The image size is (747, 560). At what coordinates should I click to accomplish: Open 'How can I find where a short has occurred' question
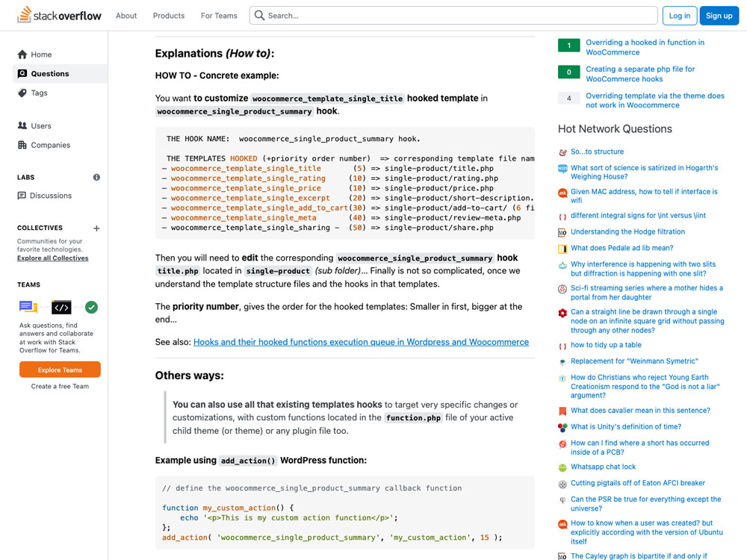pos(640,447)
